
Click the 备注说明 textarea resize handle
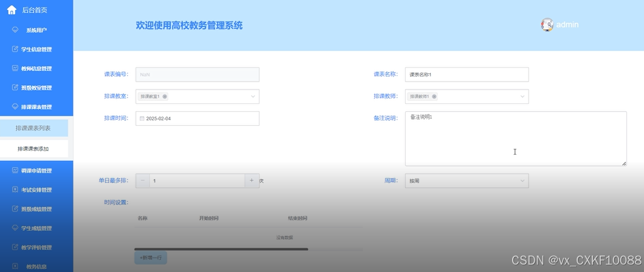pyautogui.click(x=624, y=163)
